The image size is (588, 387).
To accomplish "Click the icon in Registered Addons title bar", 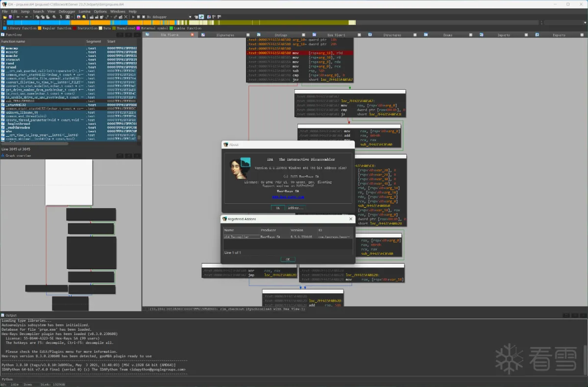I will click(225, 219).
